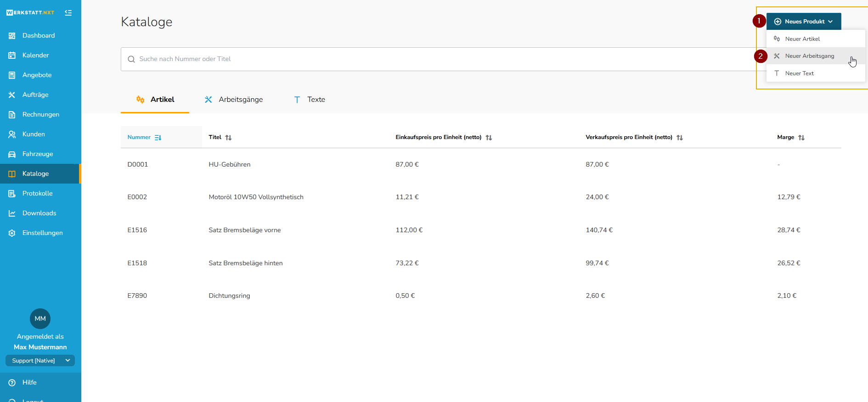
Task: Switch to the Texte tab
Action: click(310, 100)
